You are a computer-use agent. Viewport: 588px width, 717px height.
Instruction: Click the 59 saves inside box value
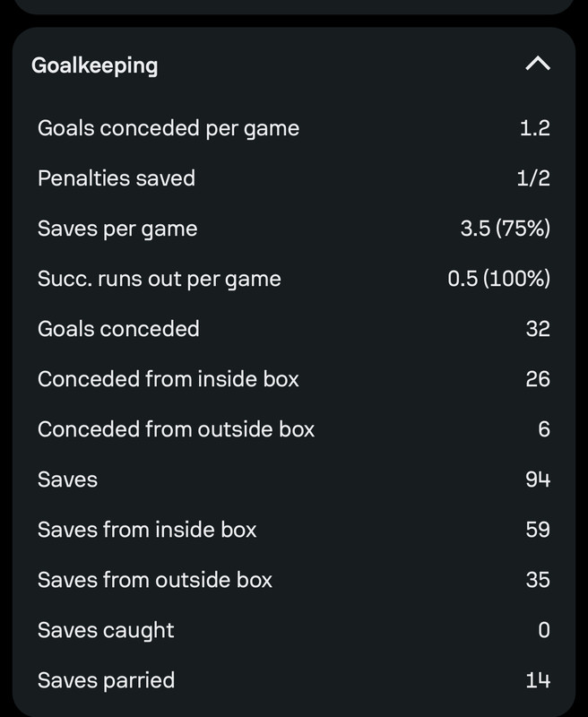[538, 530]
